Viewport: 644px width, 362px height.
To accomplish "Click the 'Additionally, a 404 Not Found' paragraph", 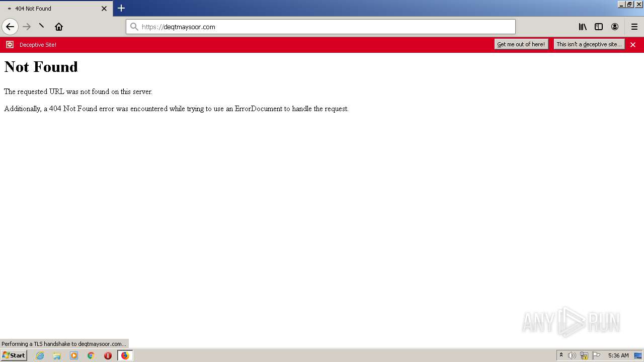I will pyautogui.click(x=176, y=109).
